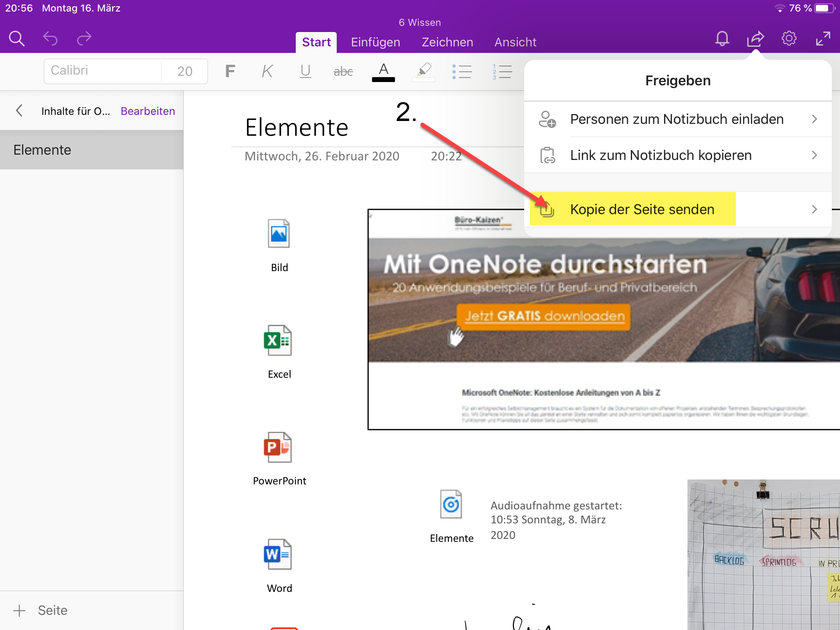Expand chevron for Link zum Notizbuch kopieren
The height and width of the screenshot is (630, 840).
click(814, 155)
